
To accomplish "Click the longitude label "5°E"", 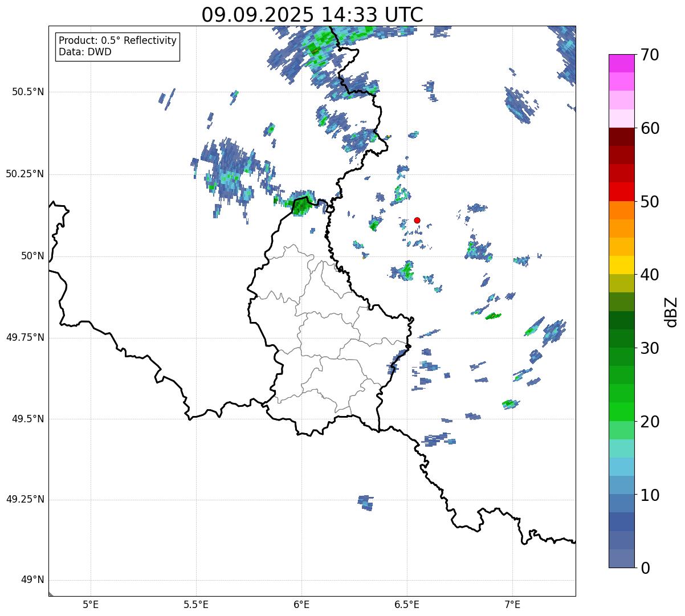I will [91, 605].
